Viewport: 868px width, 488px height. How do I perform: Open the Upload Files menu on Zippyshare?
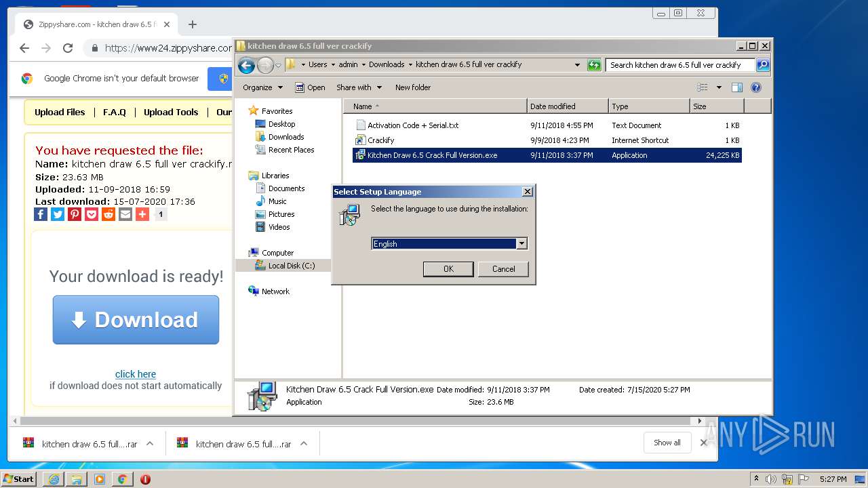point(60,113)
